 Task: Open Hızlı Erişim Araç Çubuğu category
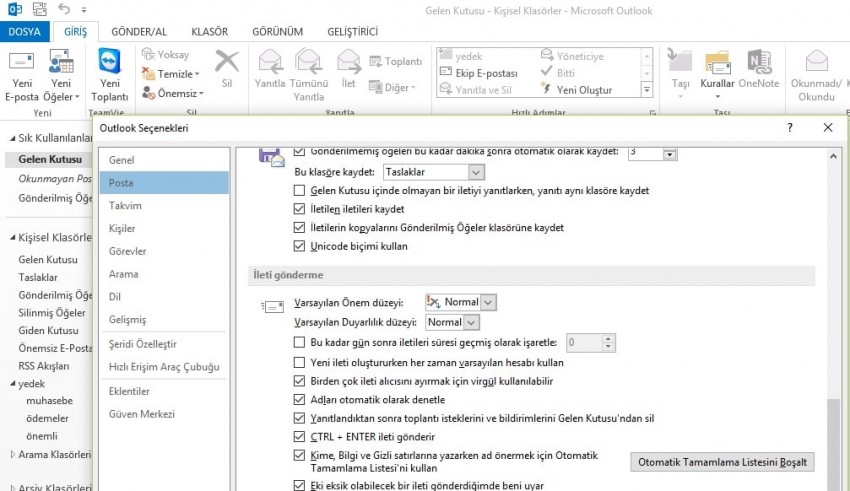pos(164,366)
